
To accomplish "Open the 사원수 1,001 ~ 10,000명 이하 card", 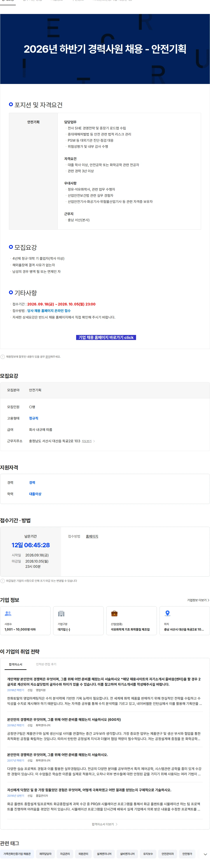I will [25, 621].
